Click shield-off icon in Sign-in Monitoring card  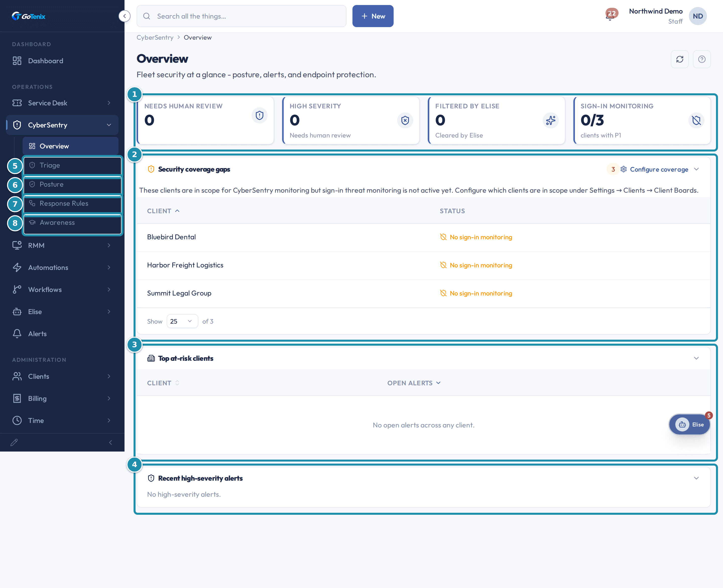pos(696,120)
